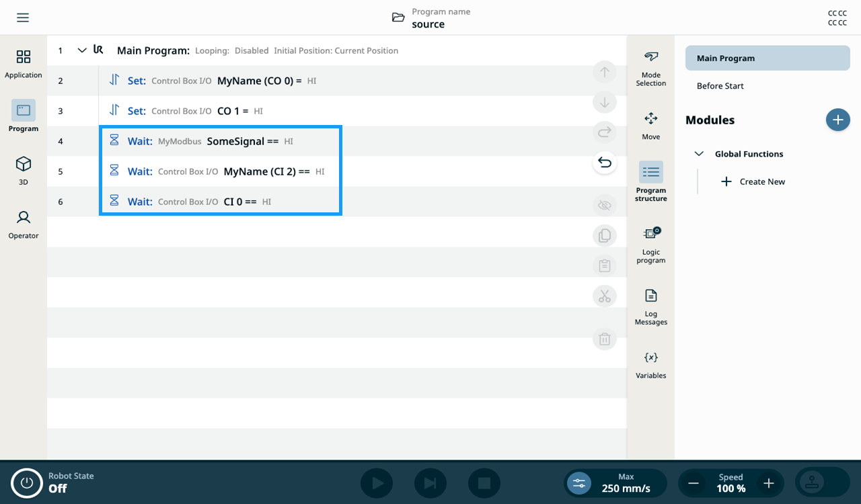The width and height of the screenshot is (861, 504).
Task: Open the hamburger menu
Action: (23, 17)
